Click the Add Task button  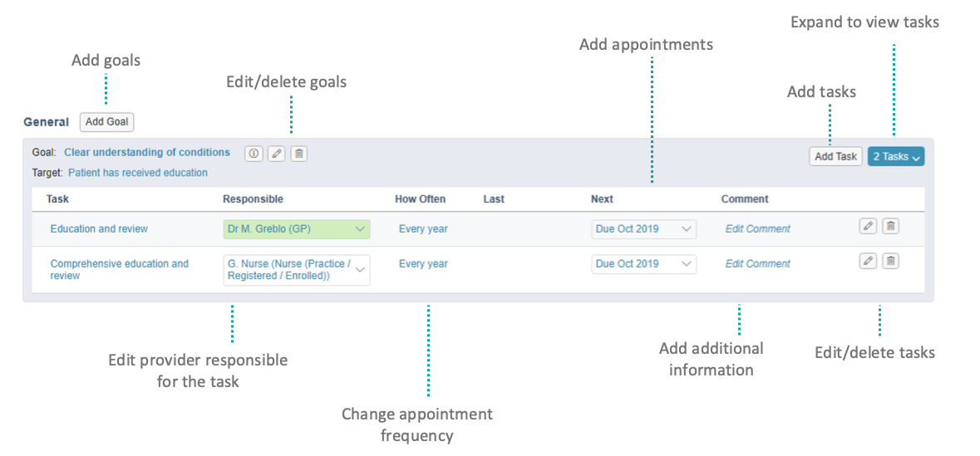click(x=835, y=156)
